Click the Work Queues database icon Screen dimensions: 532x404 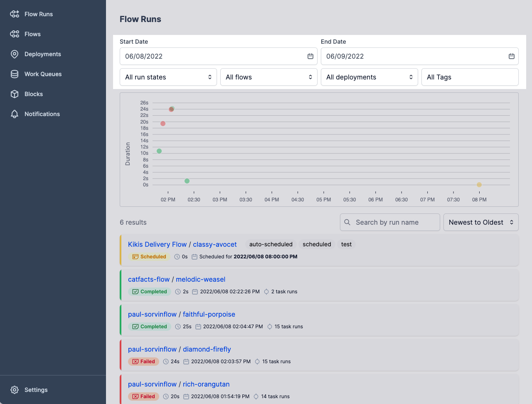[x=15, y=74]
